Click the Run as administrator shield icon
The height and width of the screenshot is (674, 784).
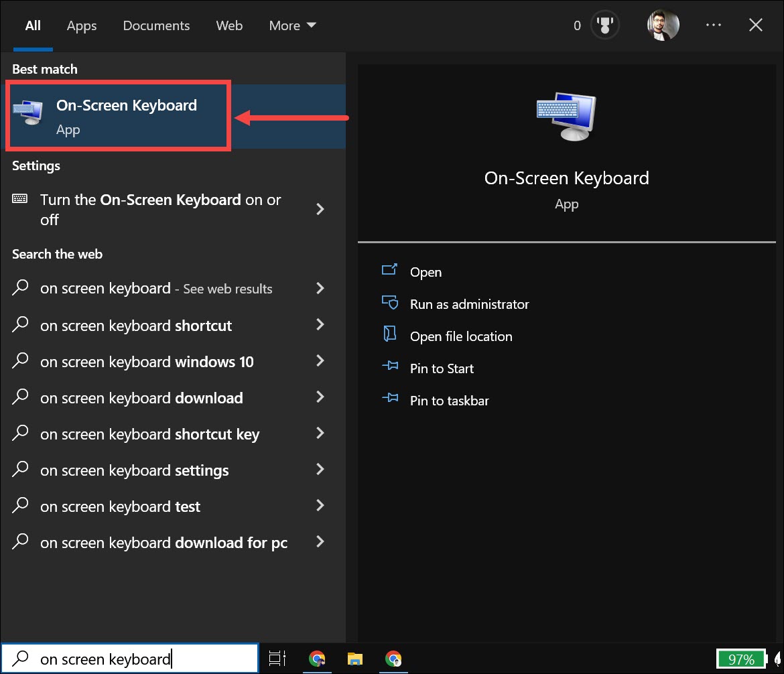390,303
